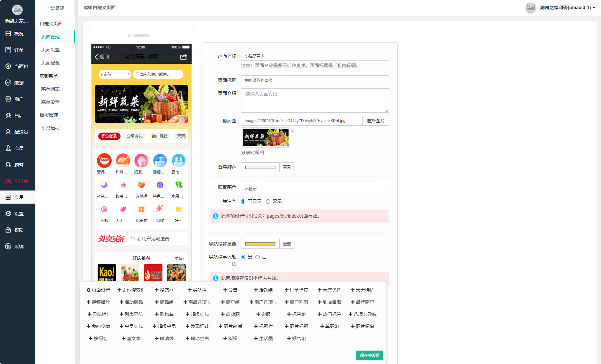The image size is (601, 364).
Task: Open the 配送员 management section
Action: pos(17,132)
